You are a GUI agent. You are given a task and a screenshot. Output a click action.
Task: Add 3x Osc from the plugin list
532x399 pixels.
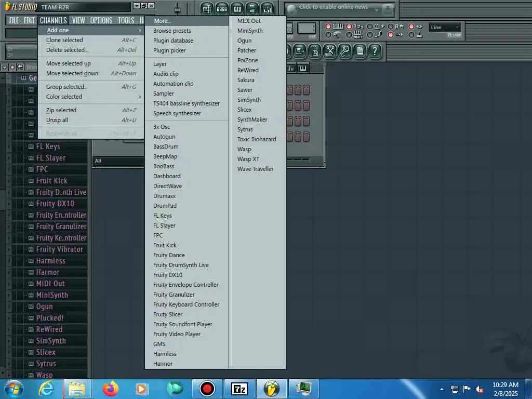pyautogui.click(x=187, y=127)
